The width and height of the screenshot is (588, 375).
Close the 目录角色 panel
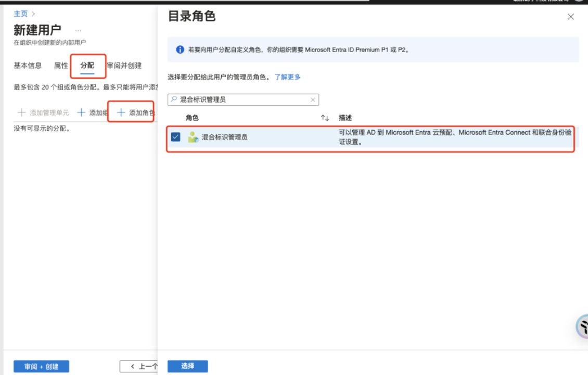click(570, 17)
